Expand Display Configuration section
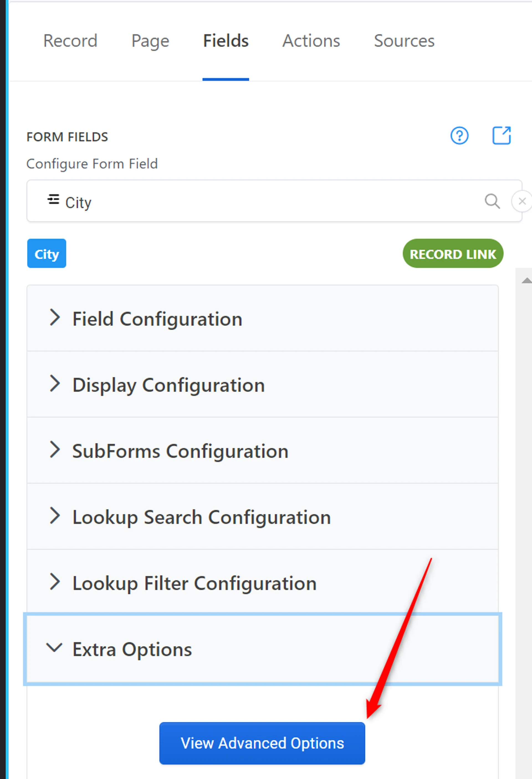This screenshot has width=532, height=779. 168,385
